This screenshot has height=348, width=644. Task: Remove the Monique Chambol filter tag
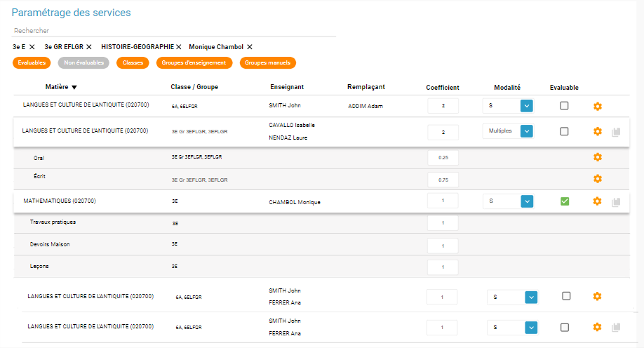[x=250, y=47]
